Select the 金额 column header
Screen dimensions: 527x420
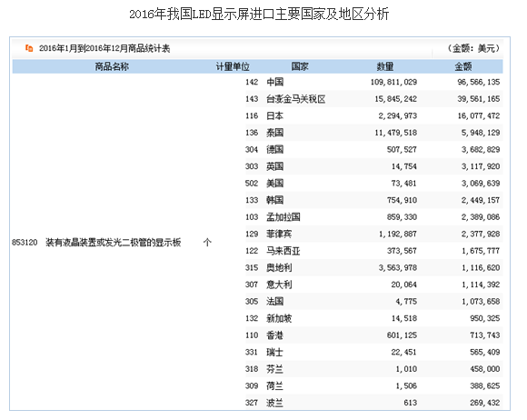click(x=463, y=66)
